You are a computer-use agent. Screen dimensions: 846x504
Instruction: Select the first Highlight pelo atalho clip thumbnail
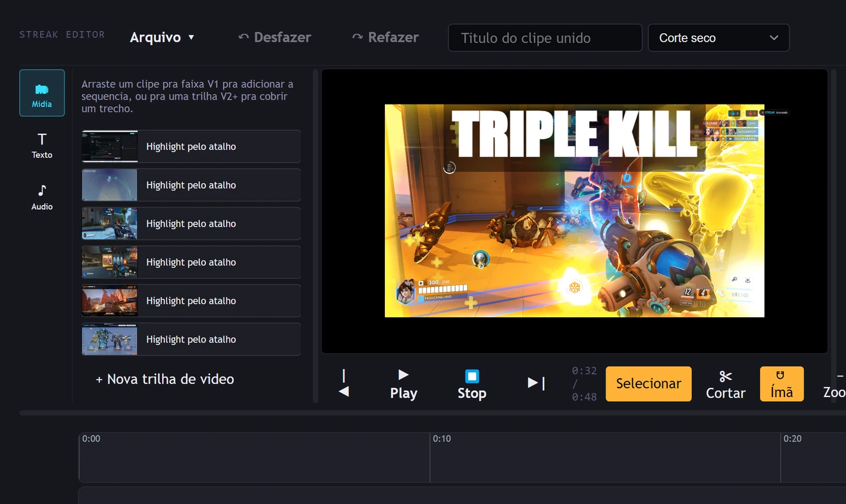109,146
